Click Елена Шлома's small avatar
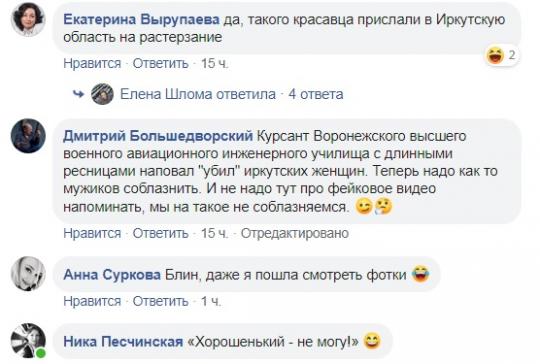This screenshot has height=364, width=540. 102,94
